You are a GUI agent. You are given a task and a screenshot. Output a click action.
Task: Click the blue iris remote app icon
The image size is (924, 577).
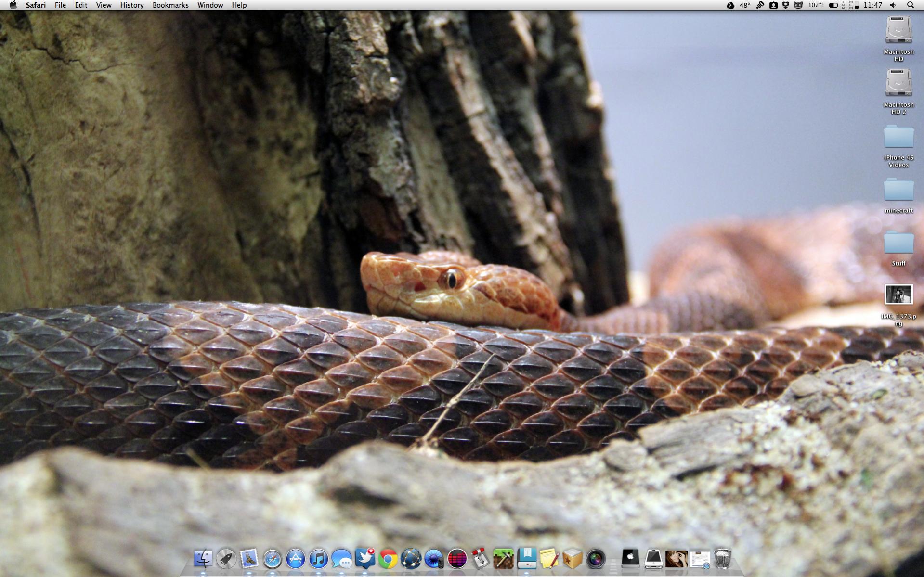434,559
